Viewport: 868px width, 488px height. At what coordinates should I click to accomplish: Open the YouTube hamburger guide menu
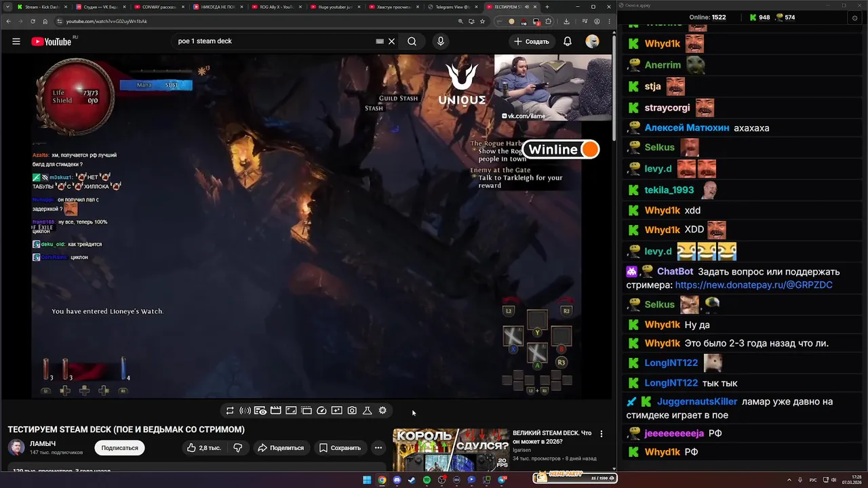click(x=16, y=41)
